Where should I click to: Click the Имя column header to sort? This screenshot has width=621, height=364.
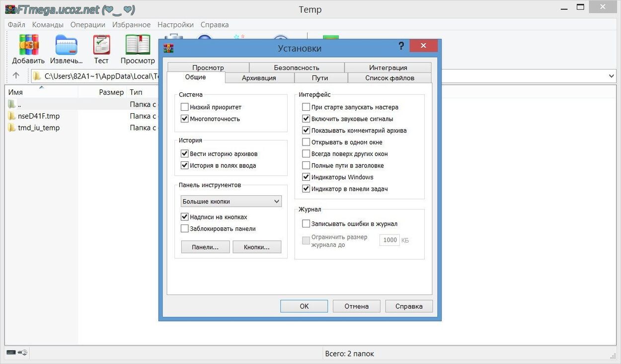coord(15,92)
